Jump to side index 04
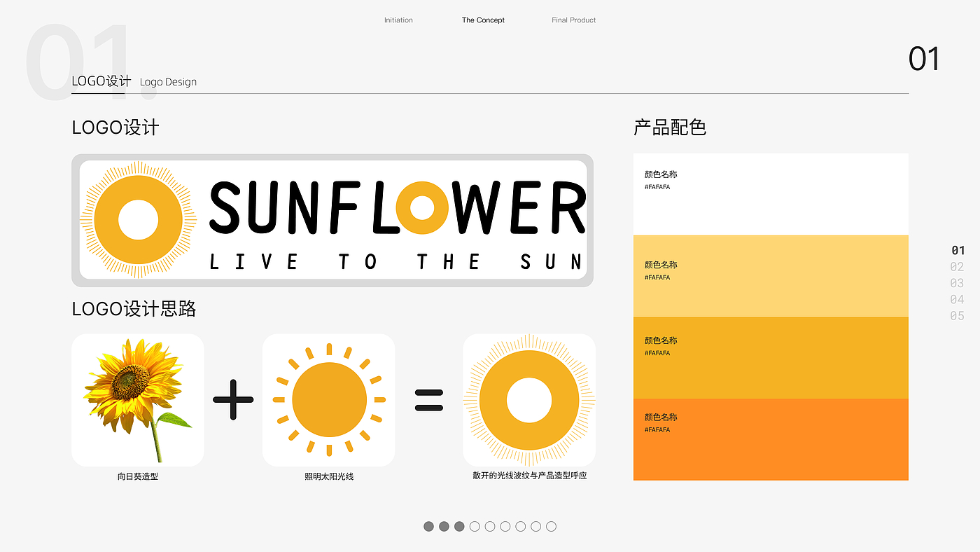 coord(958,300)
